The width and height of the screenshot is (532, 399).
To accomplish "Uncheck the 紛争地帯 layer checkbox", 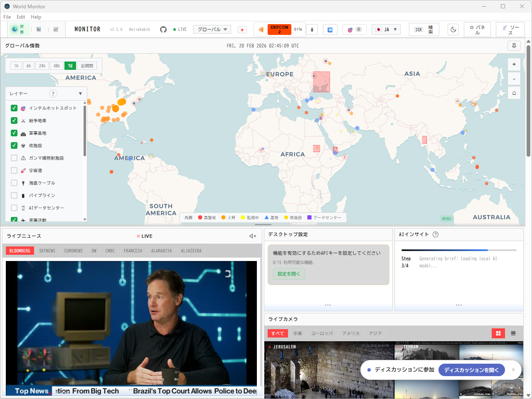I will pyautogui.click(x=14, y=121).
